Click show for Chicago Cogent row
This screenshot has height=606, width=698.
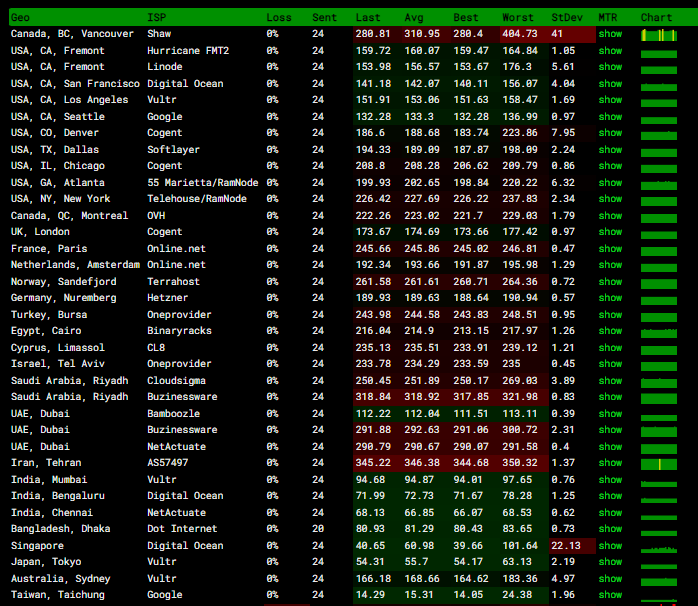(610, 166)
